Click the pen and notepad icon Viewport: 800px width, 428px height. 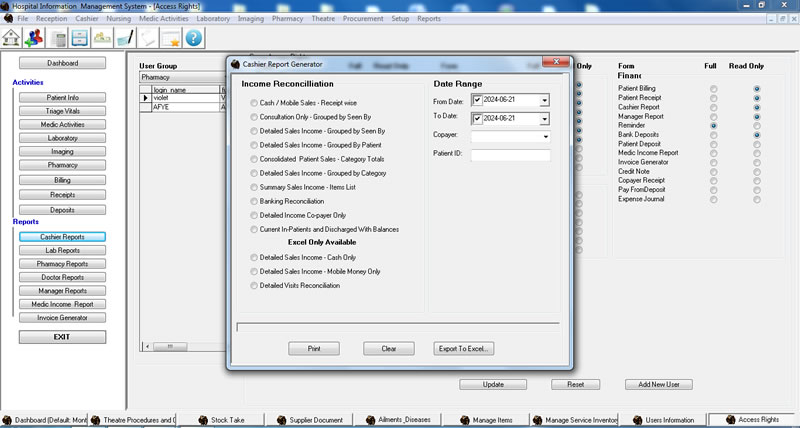click(124, 38)
